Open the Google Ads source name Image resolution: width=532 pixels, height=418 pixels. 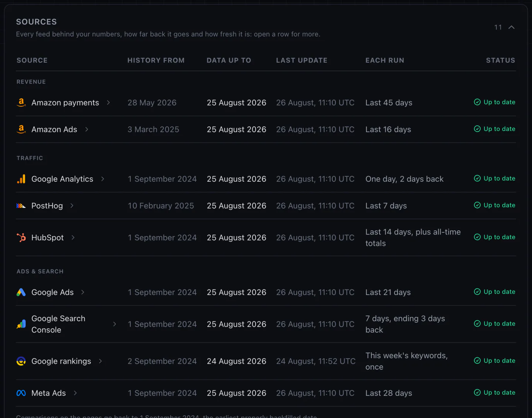(52, 292)
